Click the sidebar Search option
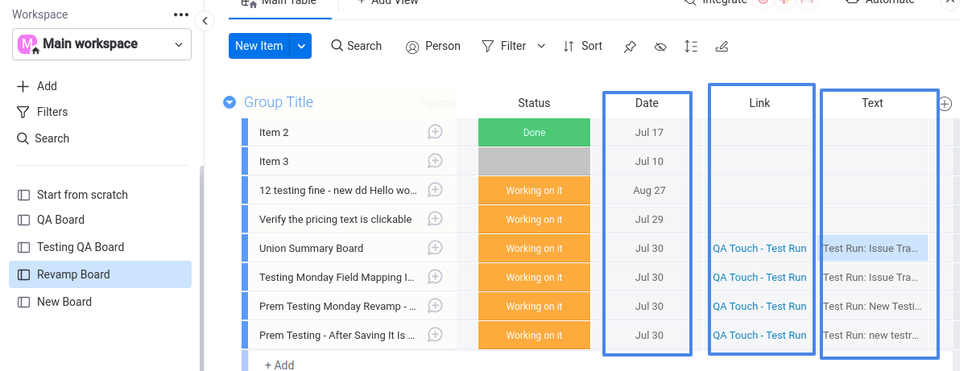The image size is (980, 371). [43, 138]
